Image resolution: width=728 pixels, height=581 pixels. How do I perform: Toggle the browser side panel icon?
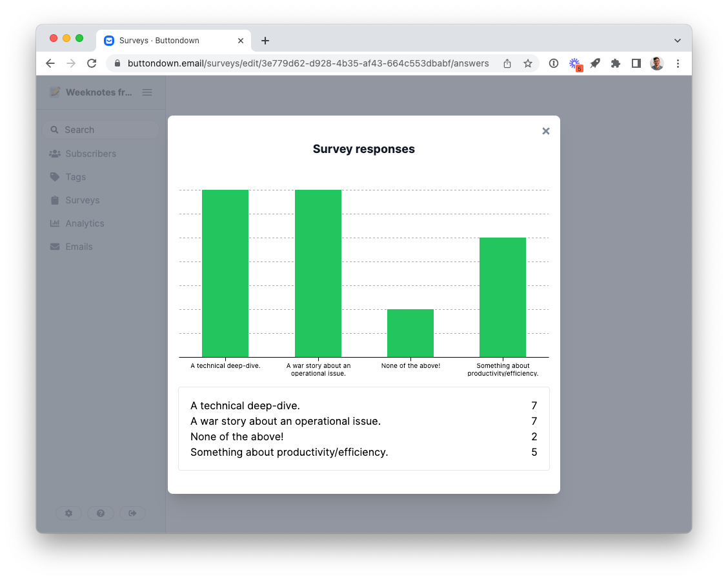636,63
